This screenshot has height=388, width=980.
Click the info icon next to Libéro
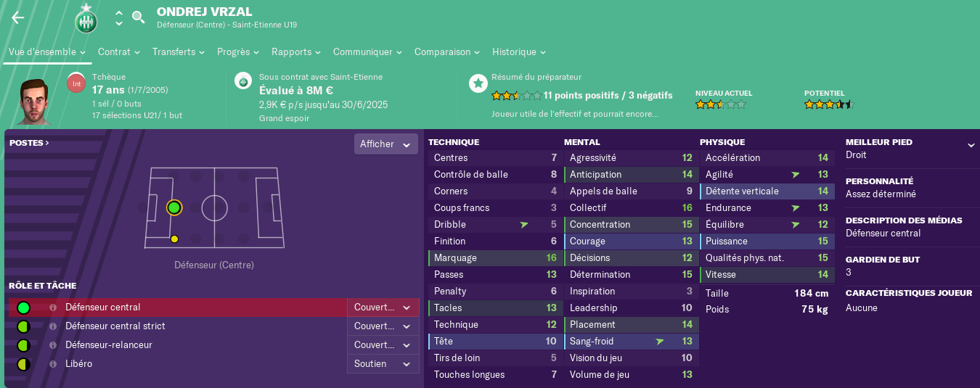pyautogui.click(x=53, y=364)
